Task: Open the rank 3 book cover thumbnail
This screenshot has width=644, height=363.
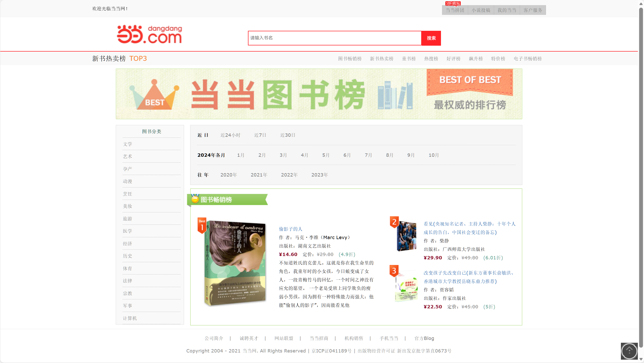Action: 406,286
